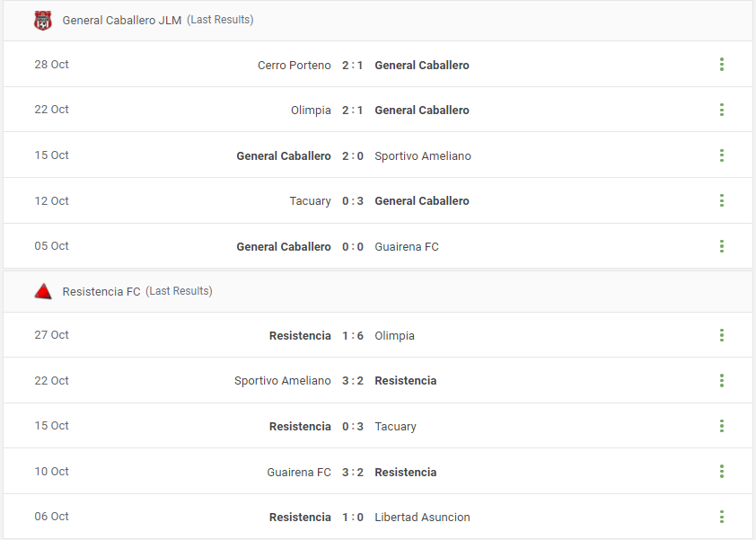Click the 1:6 score against Olimpia
The height and width of the screenshot is (540, 756).
click(353, 336)
